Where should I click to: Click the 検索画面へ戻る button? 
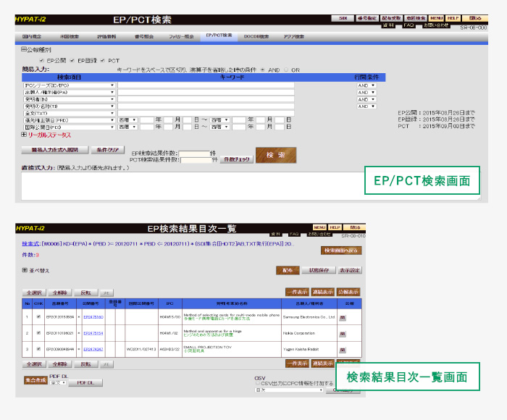[x=341, y=251]
